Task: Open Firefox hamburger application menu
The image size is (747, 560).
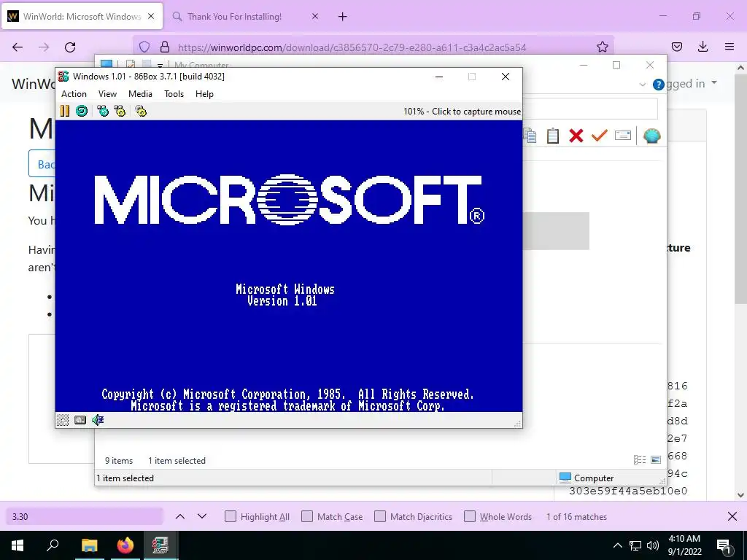Action: tap(729, 47)
